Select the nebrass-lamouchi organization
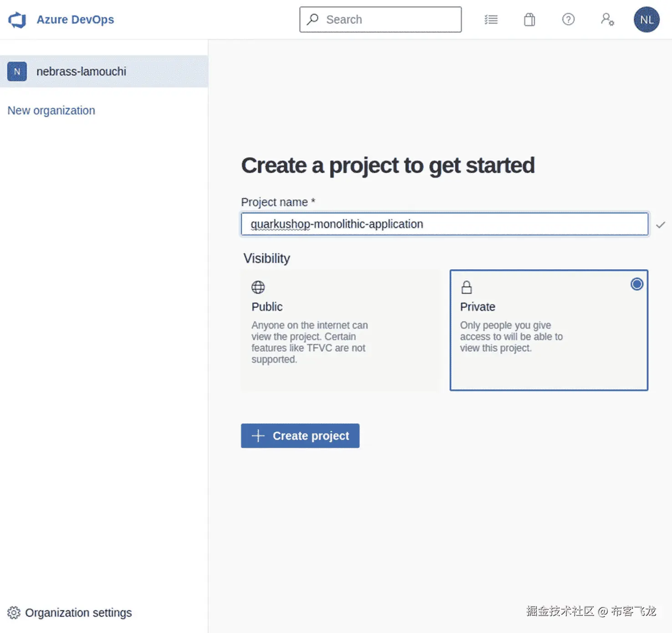The height and width of the screenshot is (633, 672). (x=104, y=71)
